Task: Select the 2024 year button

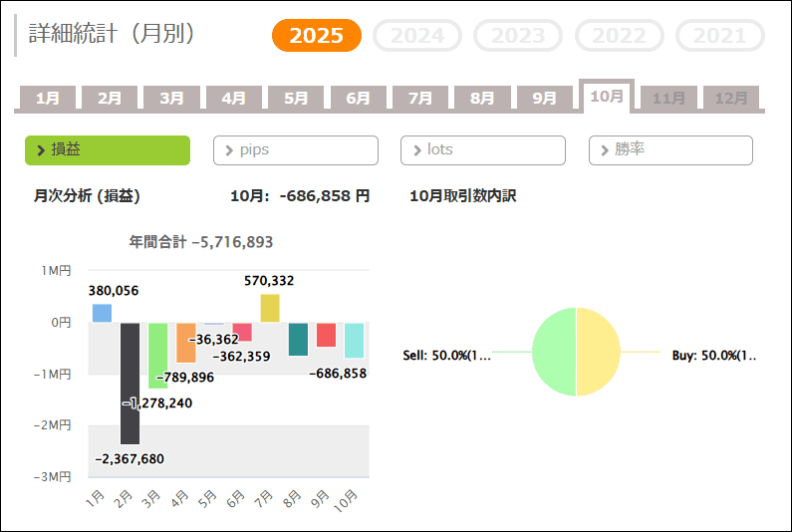Action: coord(416,36)
